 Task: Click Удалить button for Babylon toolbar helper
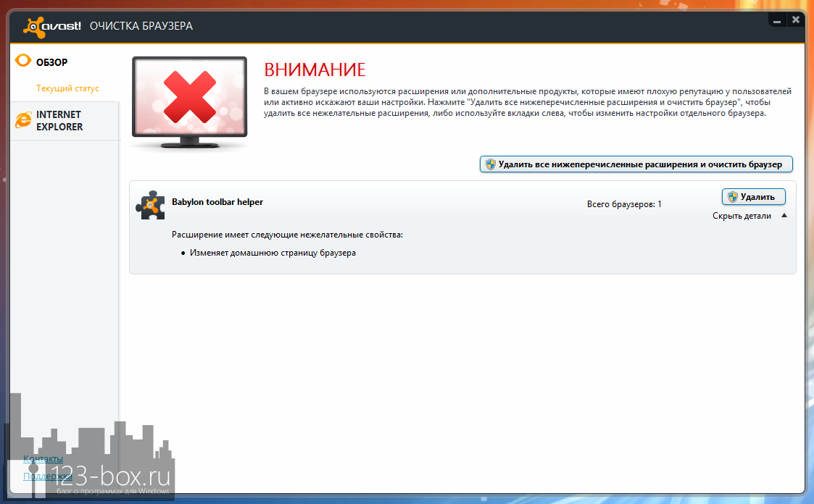pyautogui.click(x=753, y=197)
